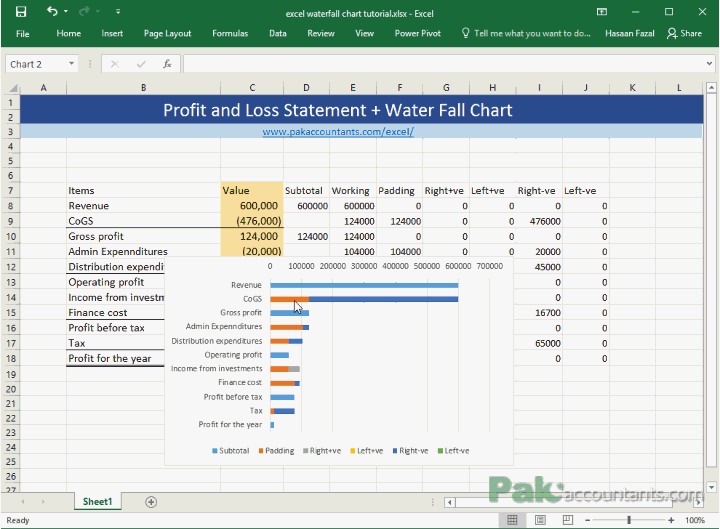The width and height of the screenshot is (720, 529).
Task: Click the Insert Function fx icon
Action: click(167, 64)
